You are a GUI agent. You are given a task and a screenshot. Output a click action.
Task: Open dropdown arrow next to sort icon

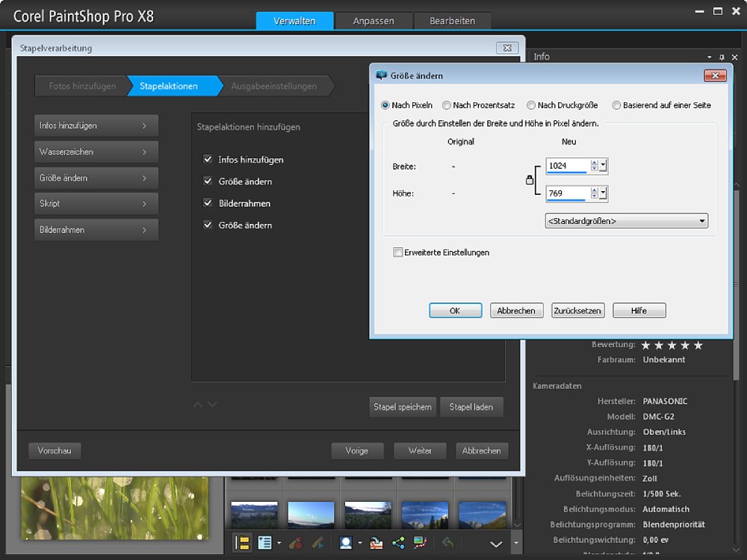point(279,543)
